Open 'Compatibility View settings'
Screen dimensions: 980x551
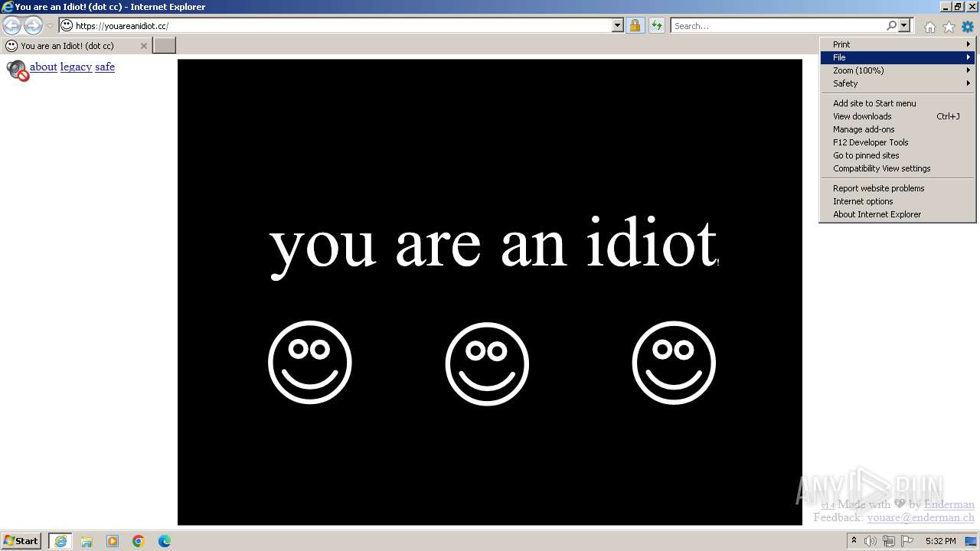(897, 168)
